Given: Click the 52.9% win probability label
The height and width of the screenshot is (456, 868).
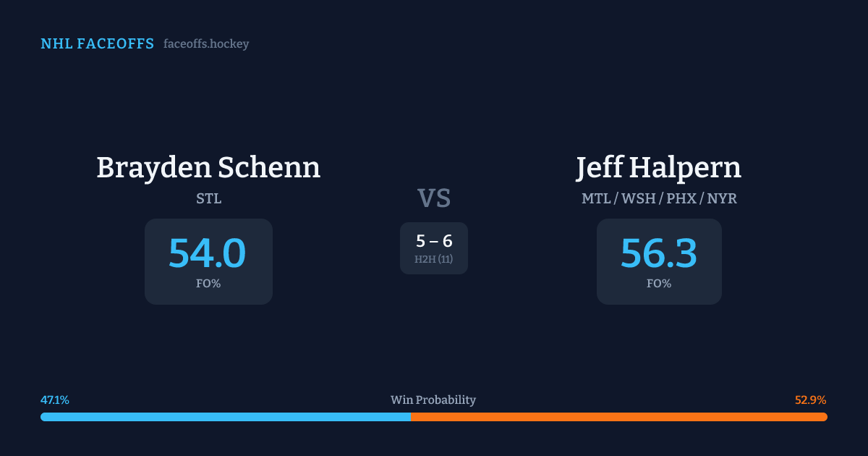Looking at the screenshot, I should [810, 400].
